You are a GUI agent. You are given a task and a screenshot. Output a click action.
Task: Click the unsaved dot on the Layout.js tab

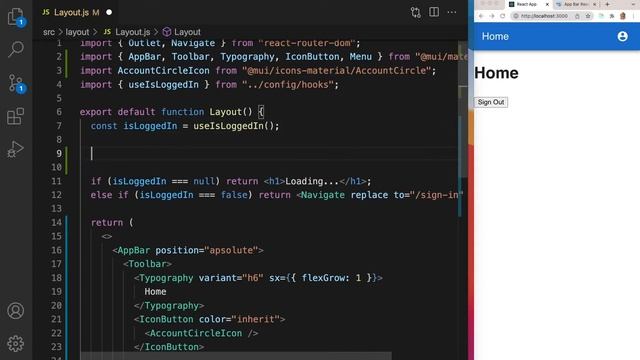pos(109,12)
